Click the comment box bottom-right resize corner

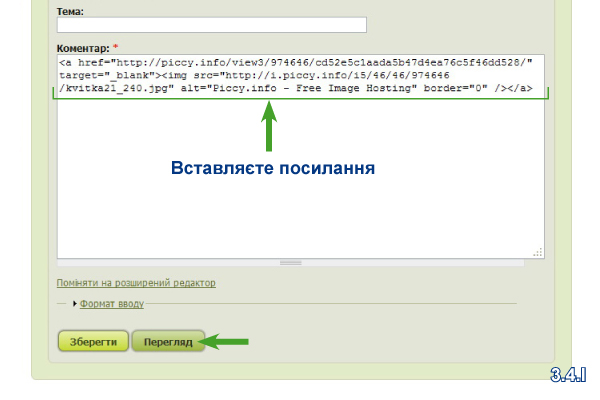(x=540, y=254)
